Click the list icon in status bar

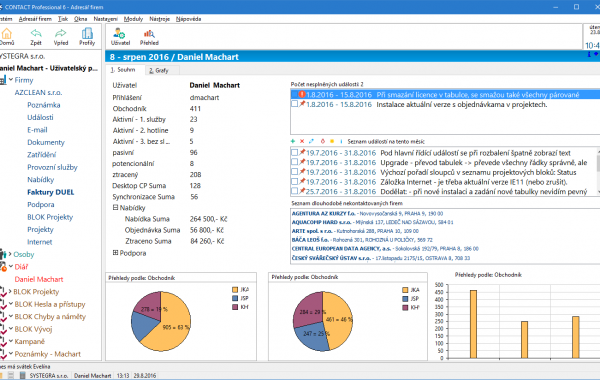coord(11,375)
